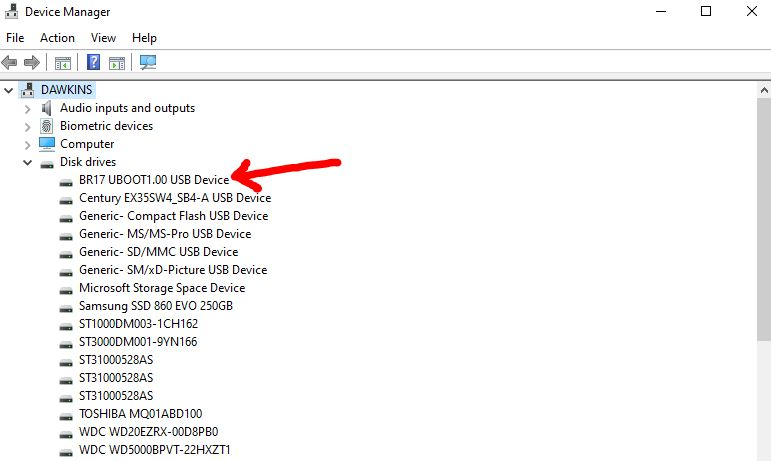Click the drive icon beside Century EX35SW4_SB4-A

click(66, 201)
